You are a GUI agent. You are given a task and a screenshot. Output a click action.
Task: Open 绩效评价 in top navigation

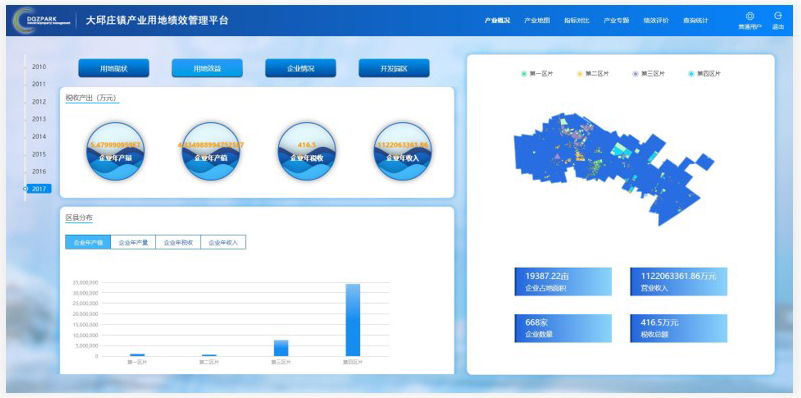(656, 21)
